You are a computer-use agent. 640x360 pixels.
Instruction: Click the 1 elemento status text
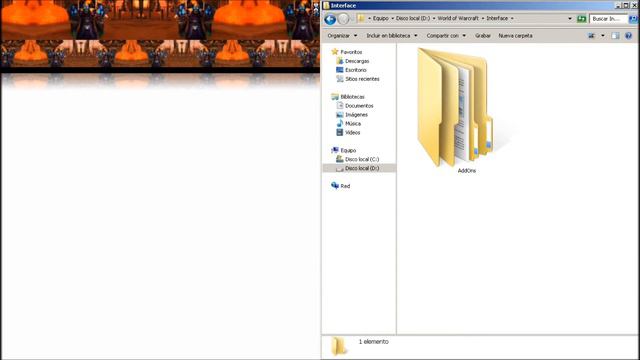pos(373,342)
